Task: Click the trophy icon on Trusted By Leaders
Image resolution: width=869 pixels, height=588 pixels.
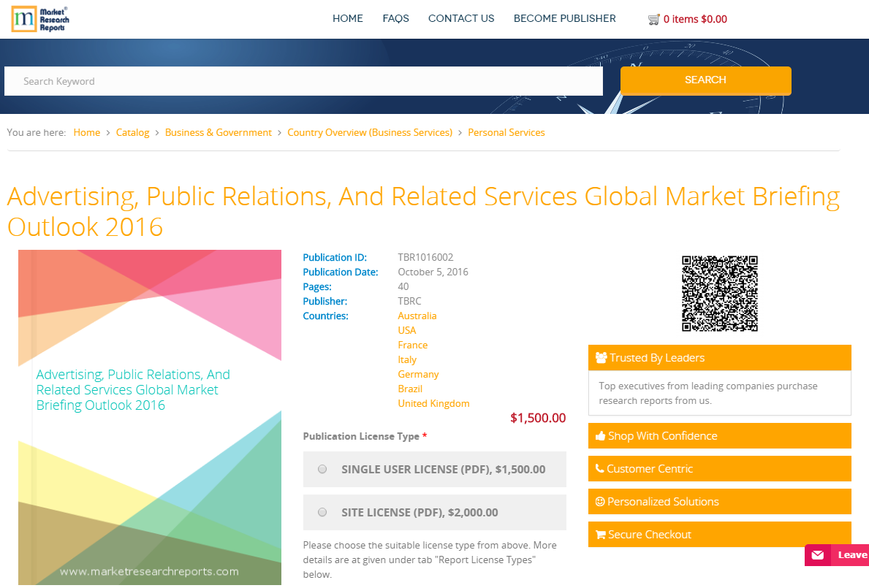Action: (x=601, y=357)
